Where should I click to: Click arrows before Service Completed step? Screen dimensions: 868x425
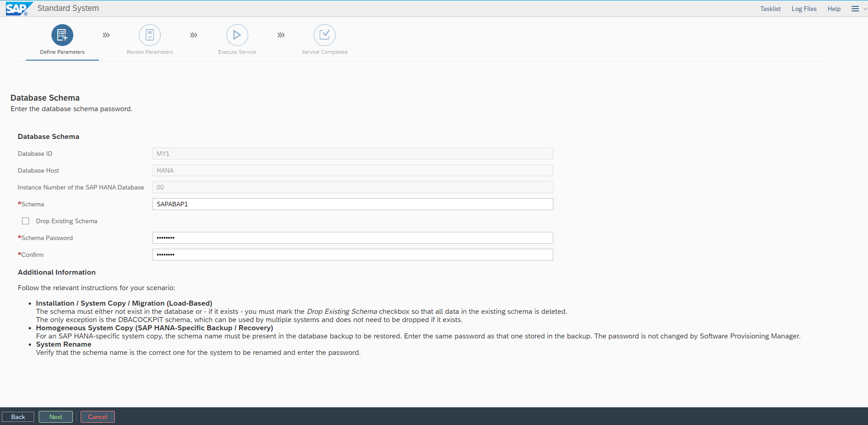281,35
